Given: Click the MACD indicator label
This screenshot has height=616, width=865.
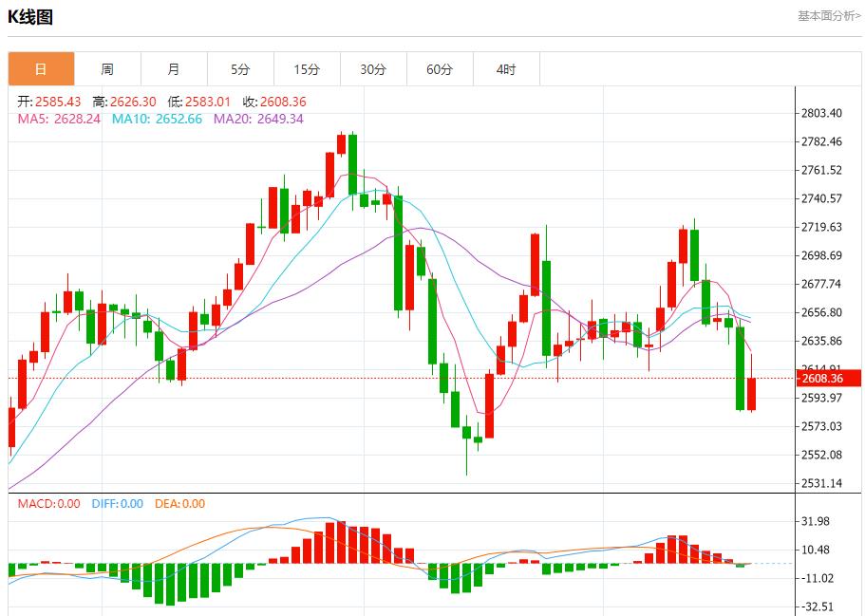Looking at the screenshot, I should [48, 504].
